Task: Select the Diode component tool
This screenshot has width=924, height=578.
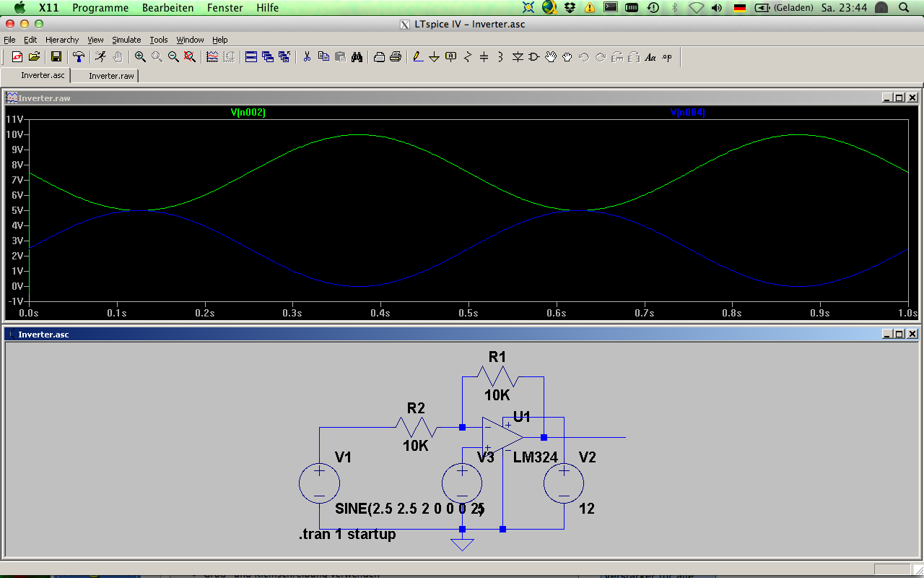Action: coord(518,57)
